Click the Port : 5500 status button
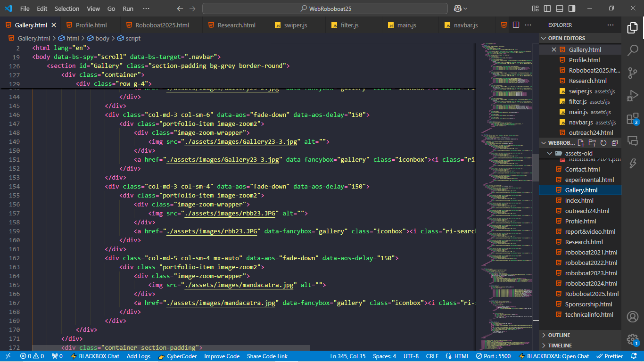 (493, 356)
